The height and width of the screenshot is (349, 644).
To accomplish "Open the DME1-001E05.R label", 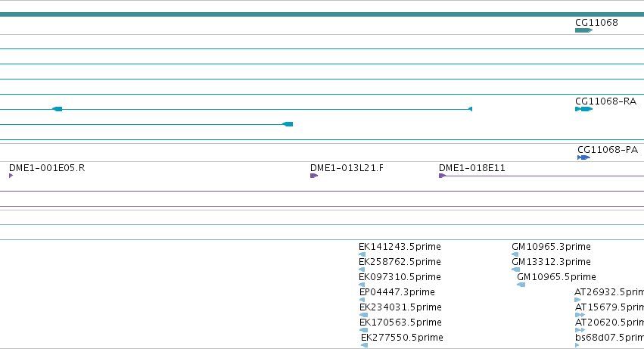I will (47, 168).
